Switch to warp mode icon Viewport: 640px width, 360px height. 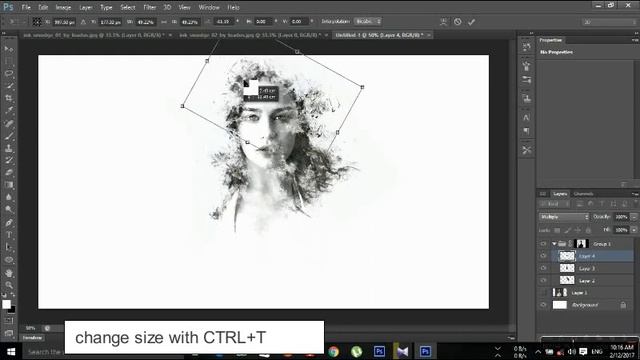coord(444,22)
